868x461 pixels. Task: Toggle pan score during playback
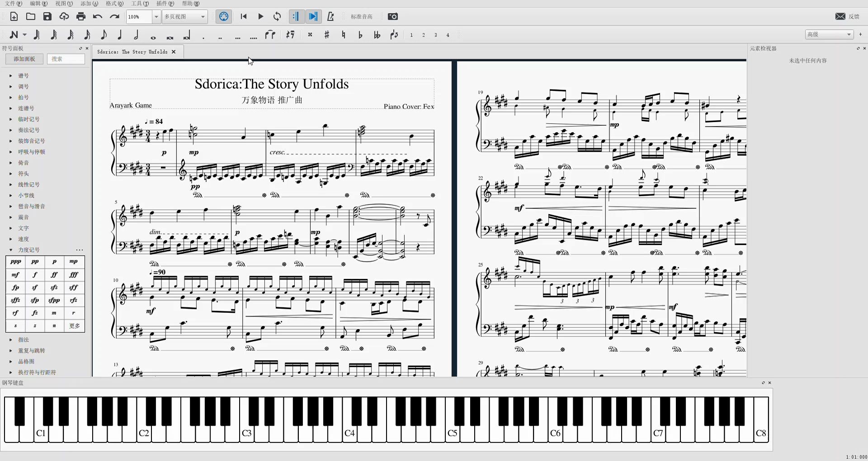[313, 17]
